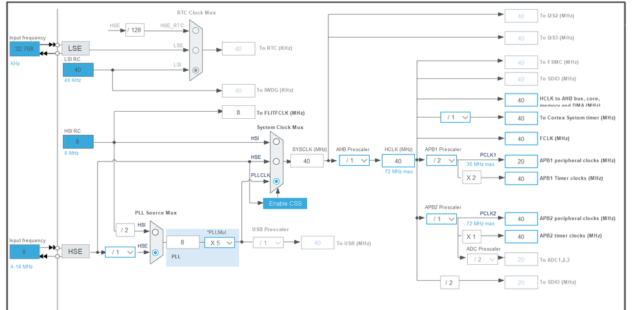Click the HSE input frequency field
The image size is (644, 310).
click(25, 252)
